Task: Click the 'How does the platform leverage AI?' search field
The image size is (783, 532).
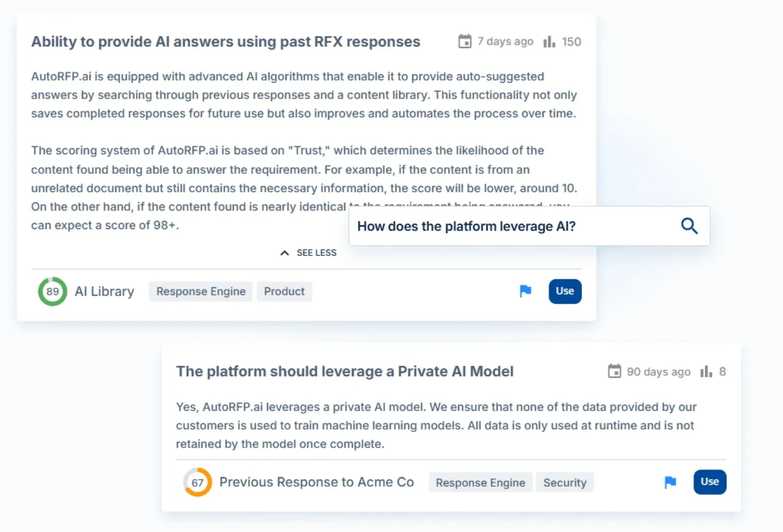Action: 529,226
